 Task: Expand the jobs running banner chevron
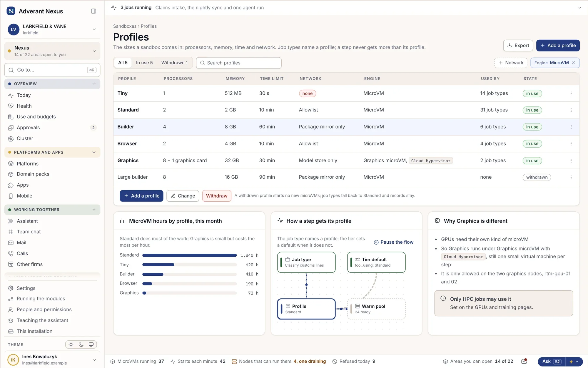click(x=579, y=8)
